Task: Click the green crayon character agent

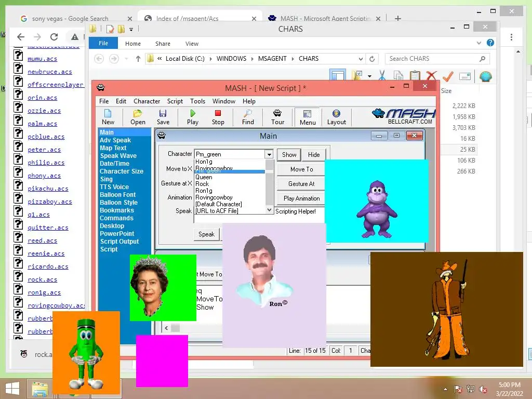Action: [x=86, y=354]
